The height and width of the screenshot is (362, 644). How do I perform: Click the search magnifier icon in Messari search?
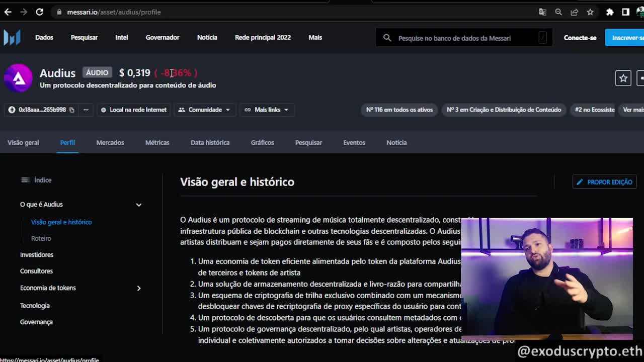[387, 38]
